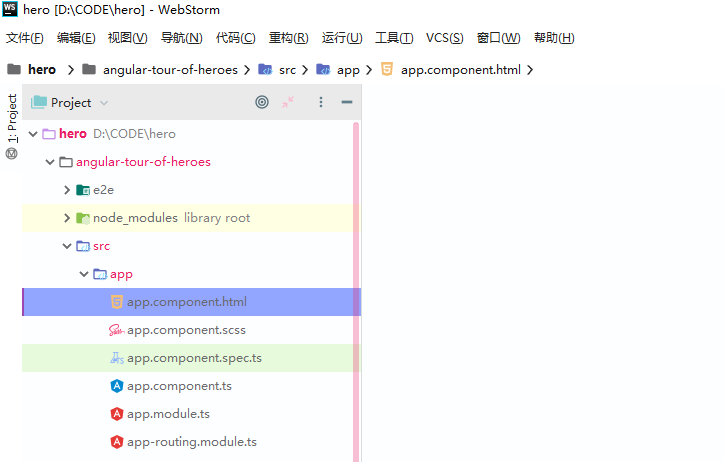Click hero in the breadcrumb bar
Image resolution: width=724 pixels, height=462 pixels.
[42, 70]
